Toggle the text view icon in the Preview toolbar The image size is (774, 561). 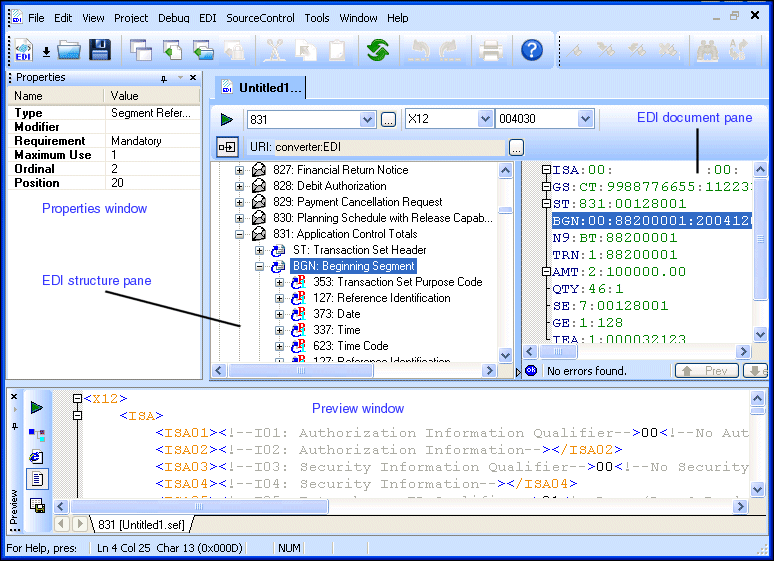pos(37,480)
